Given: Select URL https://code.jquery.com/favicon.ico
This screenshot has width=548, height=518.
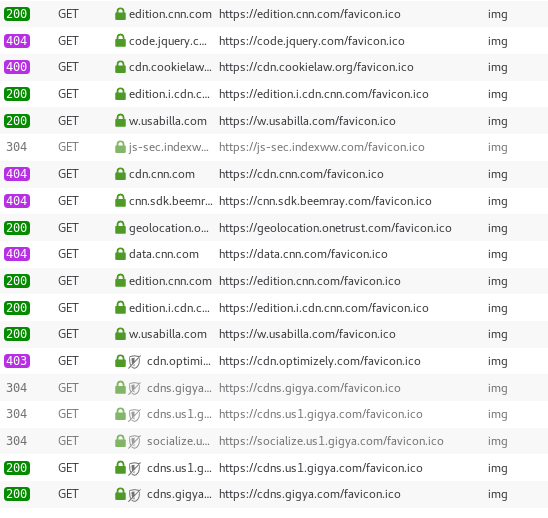Looking at the screenshot, I should click(x=312, y=41).
